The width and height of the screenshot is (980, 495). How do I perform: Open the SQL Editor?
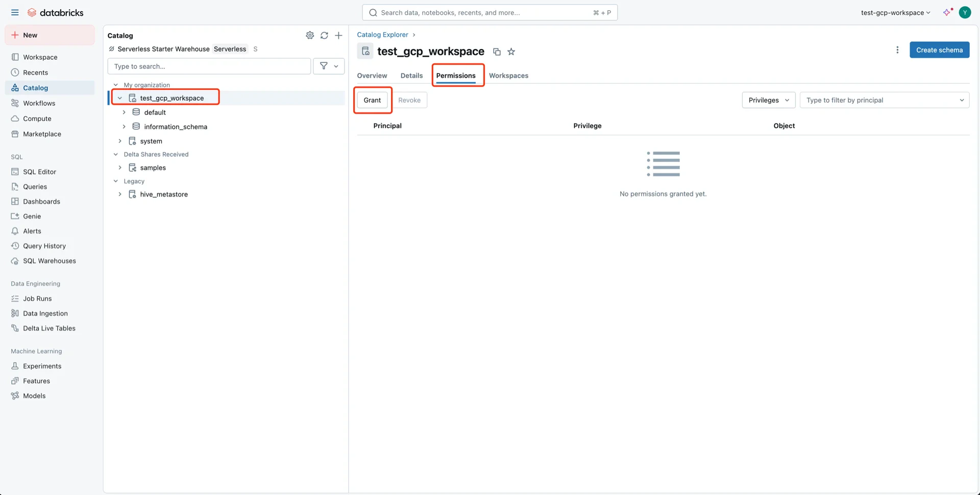[x=50, y=172]
